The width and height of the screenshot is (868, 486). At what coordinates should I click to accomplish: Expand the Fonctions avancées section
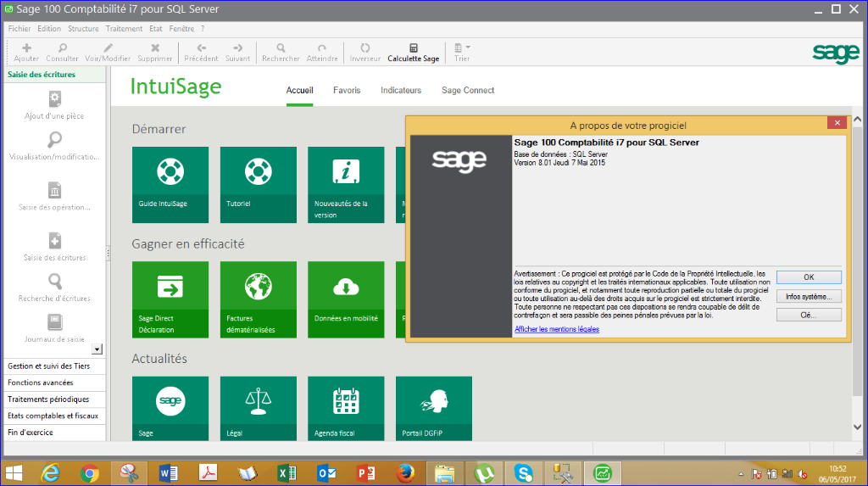[55, 383]
